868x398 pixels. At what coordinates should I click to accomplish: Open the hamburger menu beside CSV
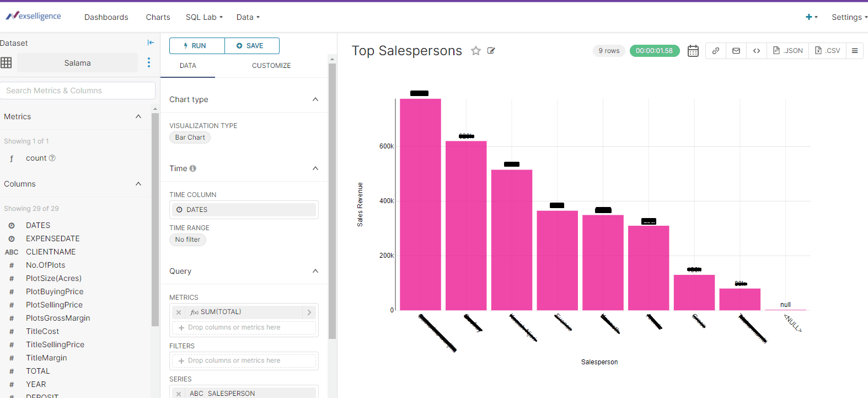coord(855,51)
